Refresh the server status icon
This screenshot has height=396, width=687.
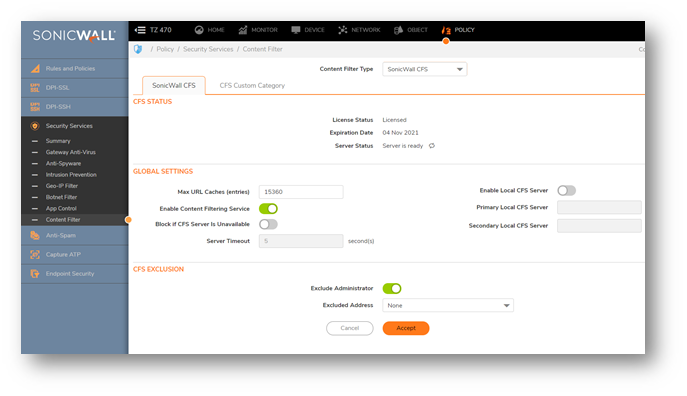point(432,146)
